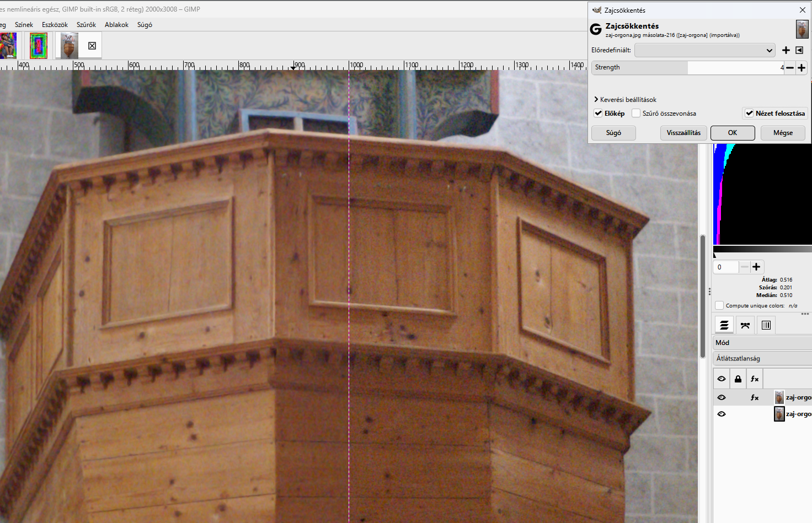
Task: Close the organ image tab
Action: point(92,46)
